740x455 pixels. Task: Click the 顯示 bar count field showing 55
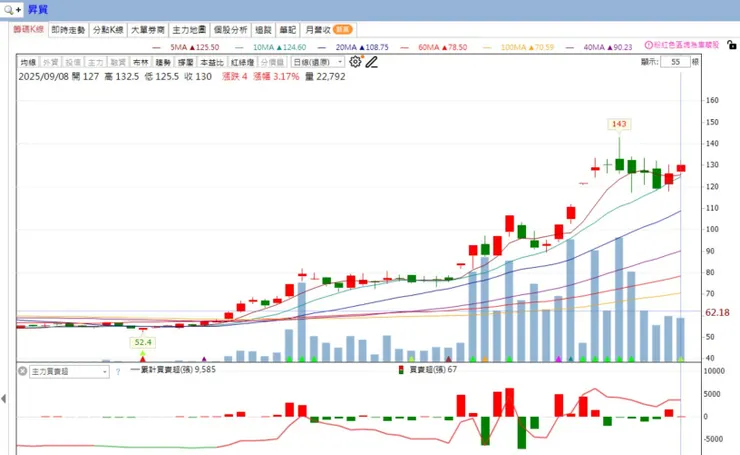click(x=675, y=62)
